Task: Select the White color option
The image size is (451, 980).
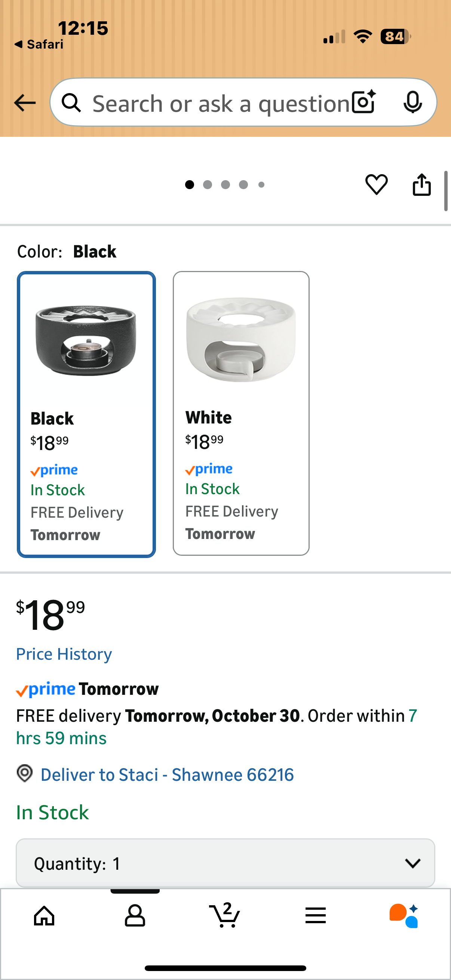Action: coord(241,413)
